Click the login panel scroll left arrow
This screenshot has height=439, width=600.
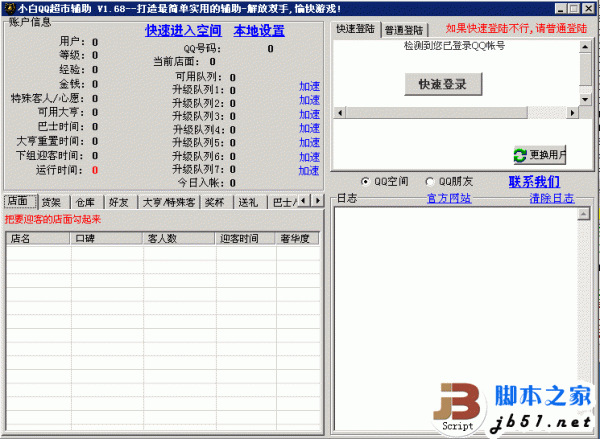[x=340, y=113]
